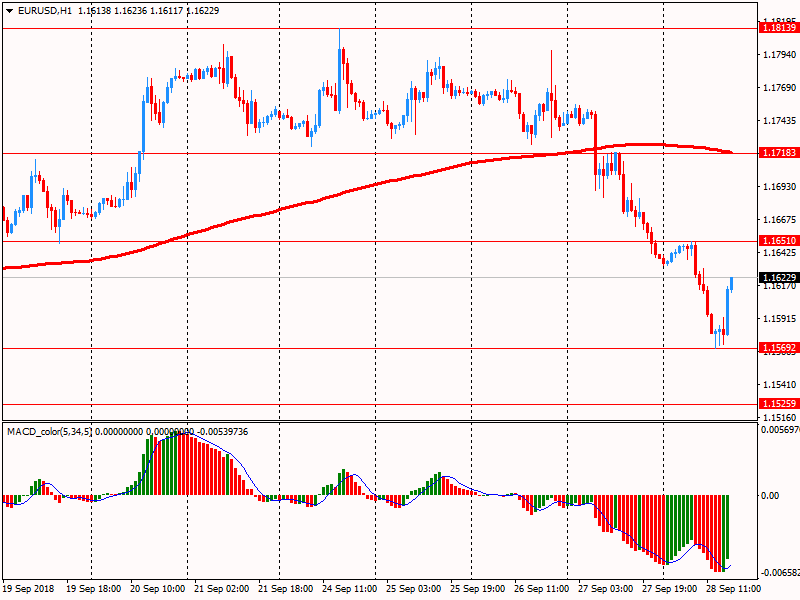Screen dimensions: 800x600
Task: Click the 20 Sep 10:00 time label
Action: click(x=158, y=589)
